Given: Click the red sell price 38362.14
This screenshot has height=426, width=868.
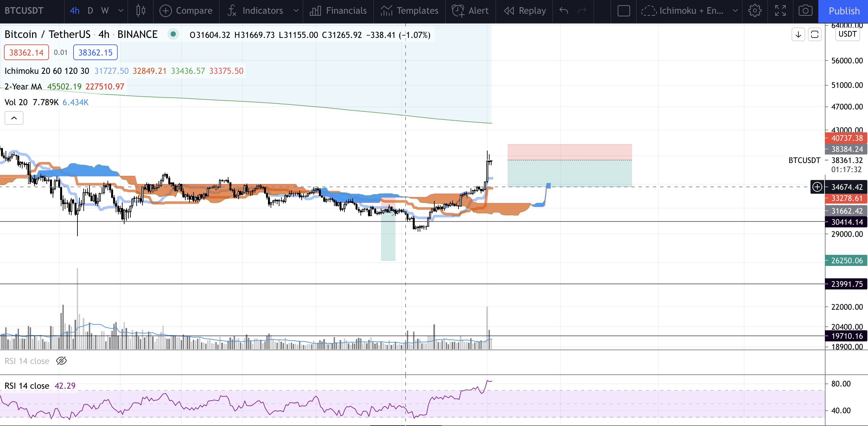Looking at the screenshot, I should (x=26, y=53).
